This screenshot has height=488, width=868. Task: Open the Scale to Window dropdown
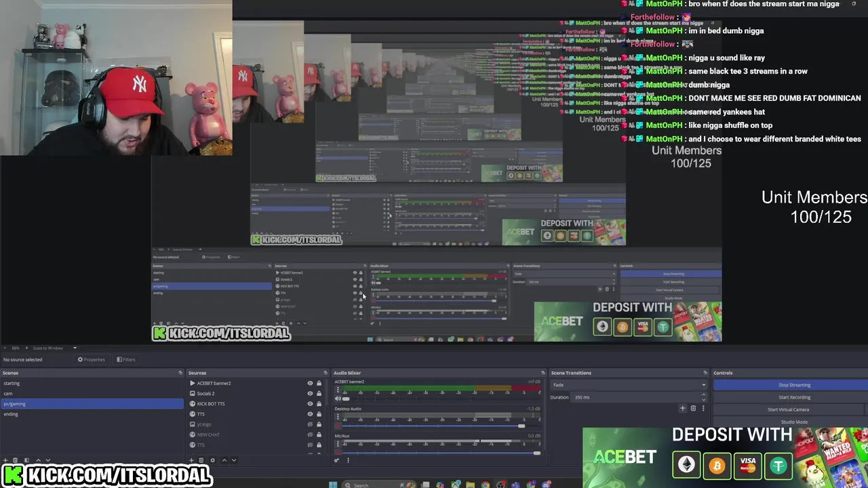point(55,348)
